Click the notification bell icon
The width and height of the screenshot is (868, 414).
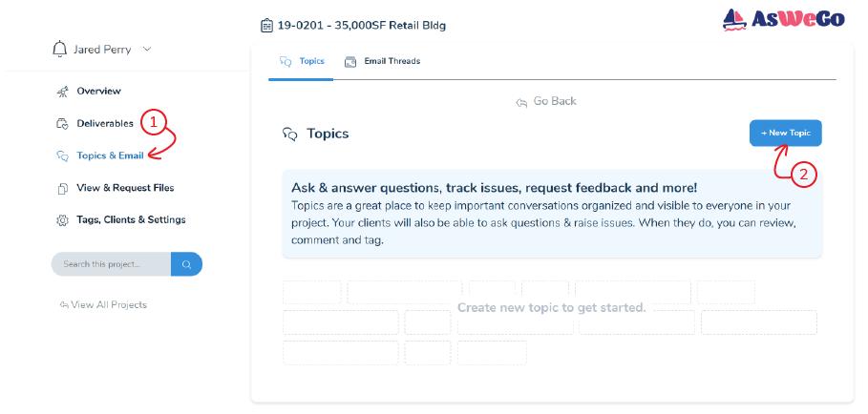coord(59,50)
